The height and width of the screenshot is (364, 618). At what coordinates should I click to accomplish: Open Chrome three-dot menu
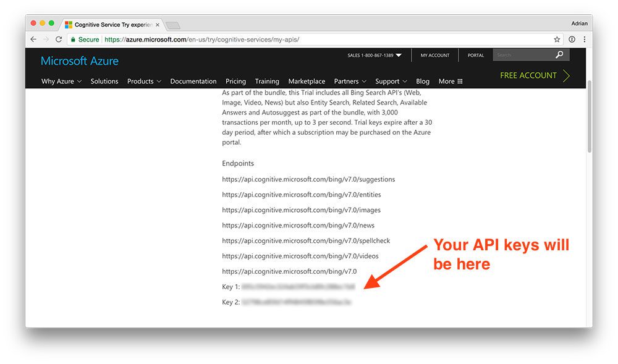pyautogui.click(x=585, y=40)
